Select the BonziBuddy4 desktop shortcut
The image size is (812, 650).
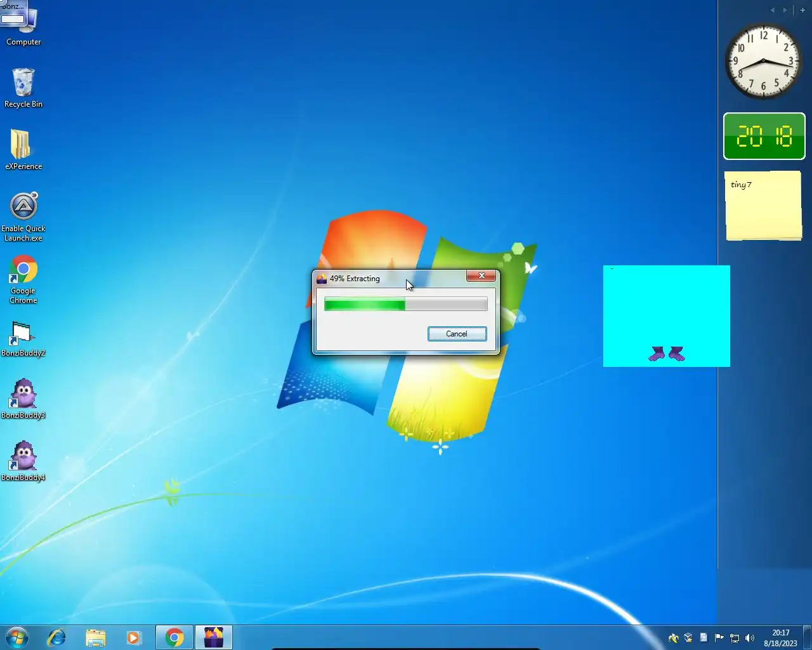point(23,461)
